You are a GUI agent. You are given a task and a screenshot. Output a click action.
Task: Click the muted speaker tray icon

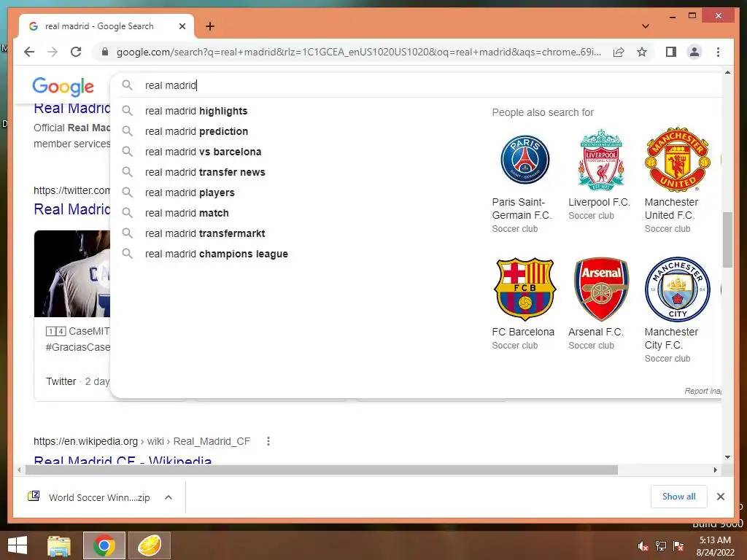click(643, 546)
